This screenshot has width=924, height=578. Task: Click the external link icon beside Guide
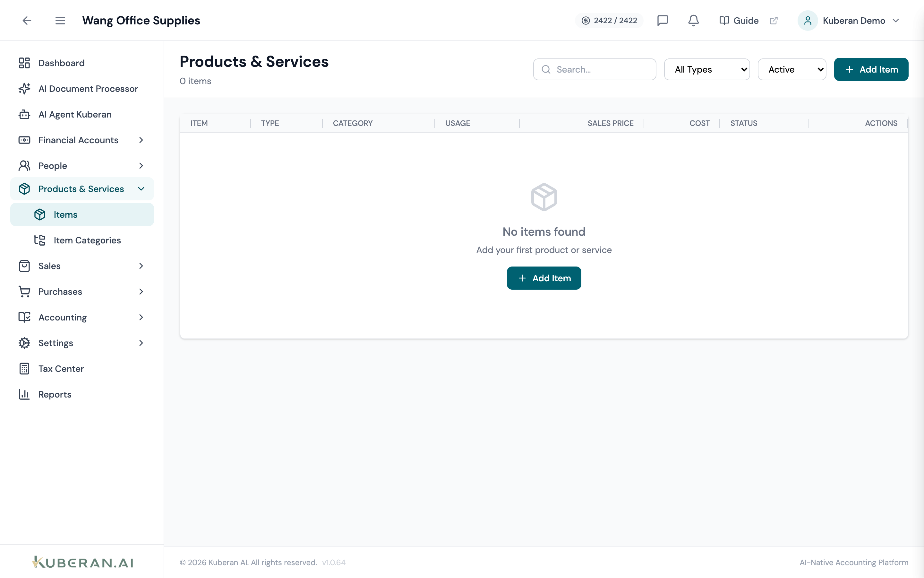[x=774, y=21]
